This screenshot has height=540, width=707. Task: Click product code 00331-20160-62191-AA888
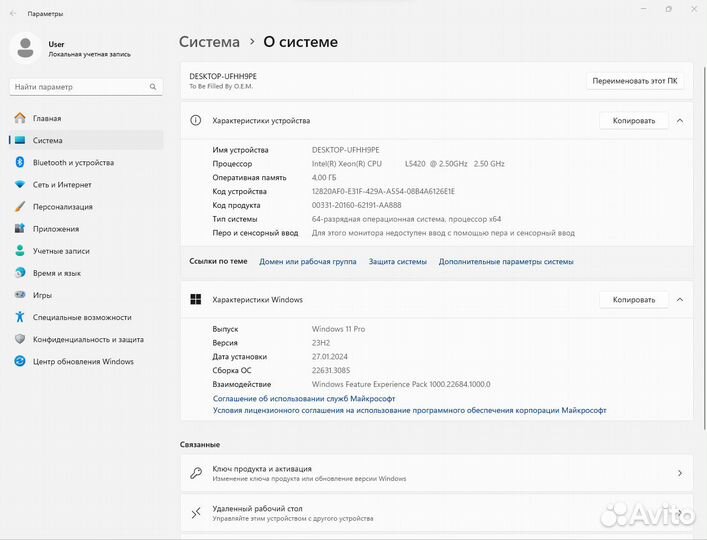(x=356, y=205)
